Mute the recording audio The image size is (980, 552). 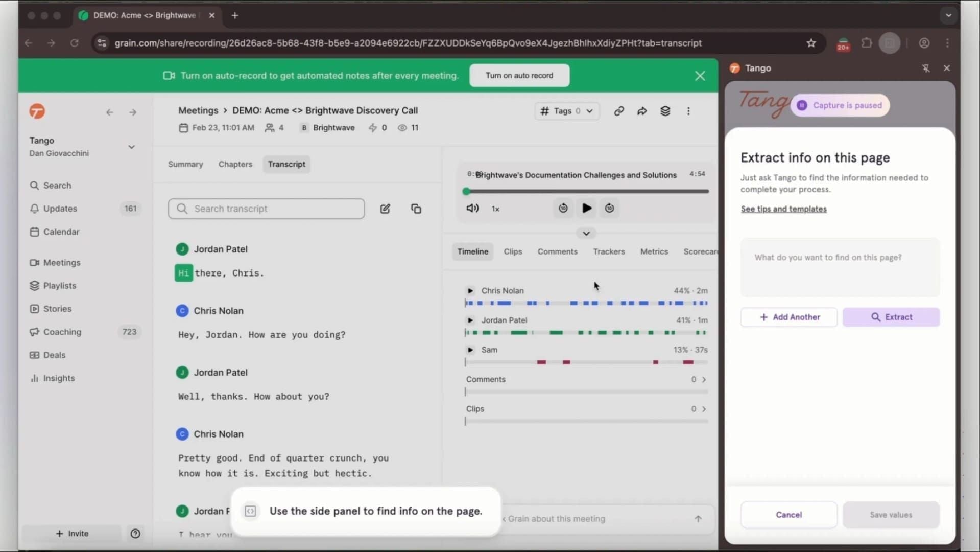pyautogui.click(x=472, y=208)
